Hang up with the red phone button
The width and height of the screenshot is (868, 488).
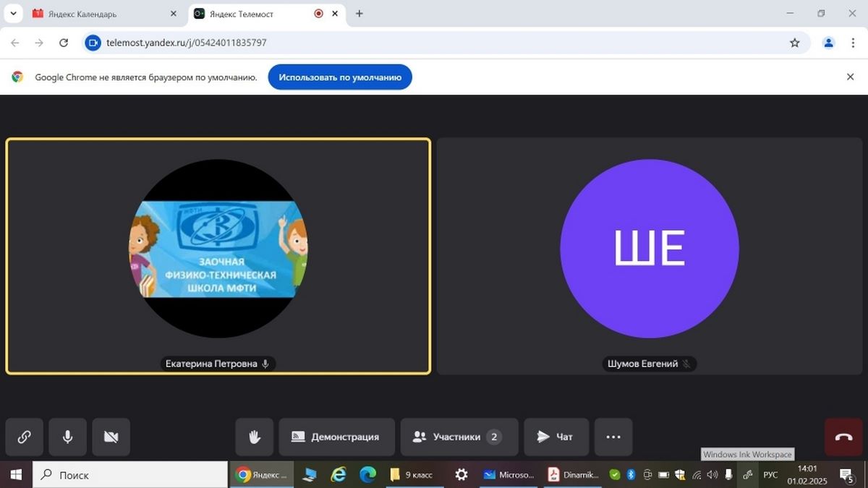coord(843,437)
